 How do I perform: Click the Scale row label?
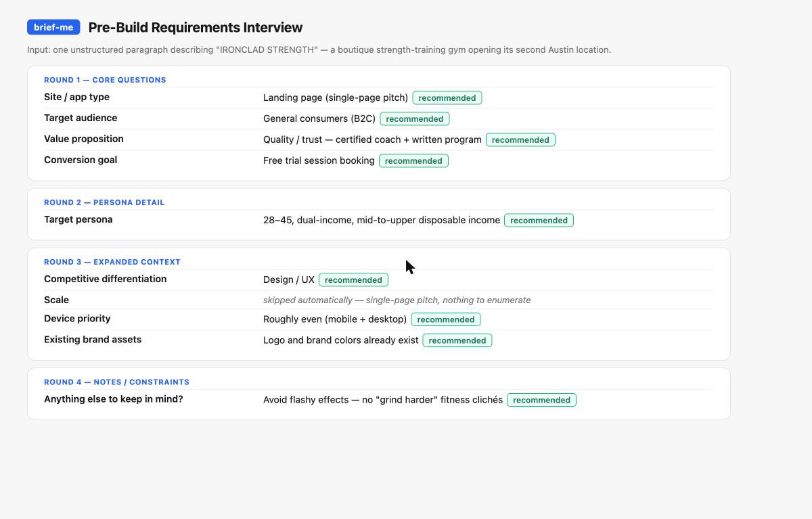point(56,300)
